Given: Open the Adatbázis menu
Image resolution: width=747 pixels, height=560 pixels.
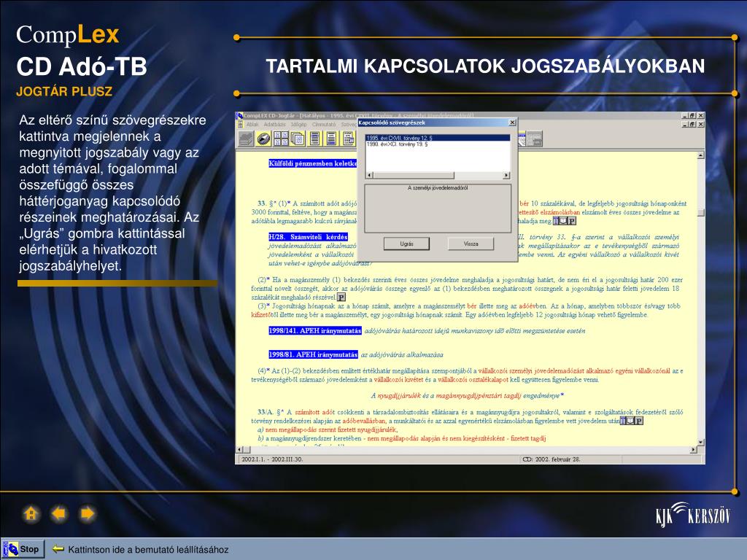Looking at the screenshot, I should click(274, 124).
